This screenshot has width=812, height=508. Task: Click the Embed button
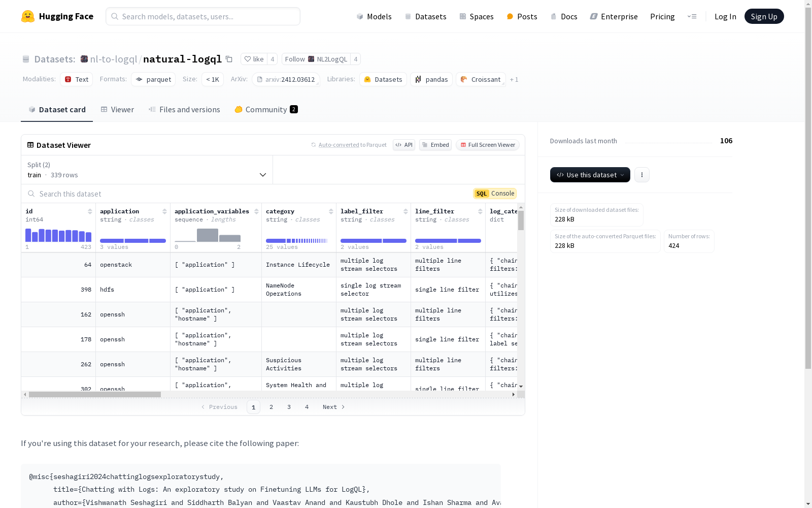(x=435, y=145)
